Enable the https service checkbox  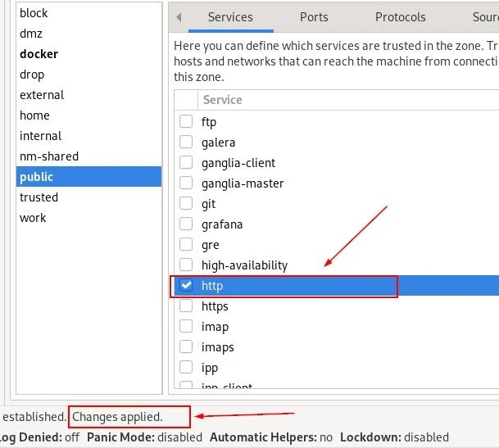186,306
